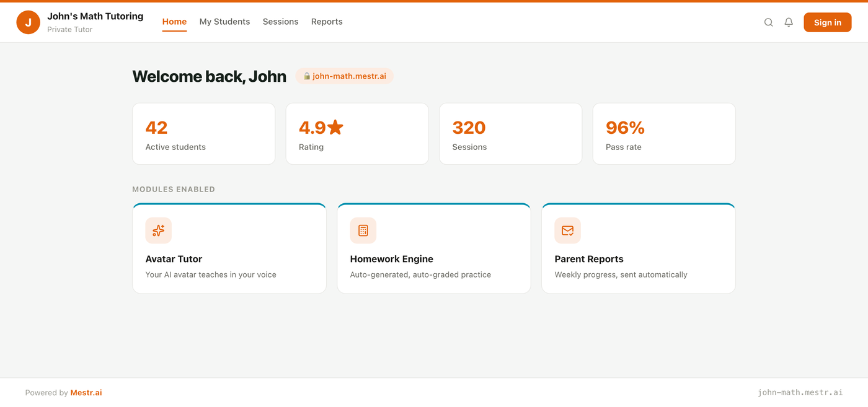Viewport: 868px width, 407px height.
Task: Open the Reports tab
Action: (x=327, y=22)
